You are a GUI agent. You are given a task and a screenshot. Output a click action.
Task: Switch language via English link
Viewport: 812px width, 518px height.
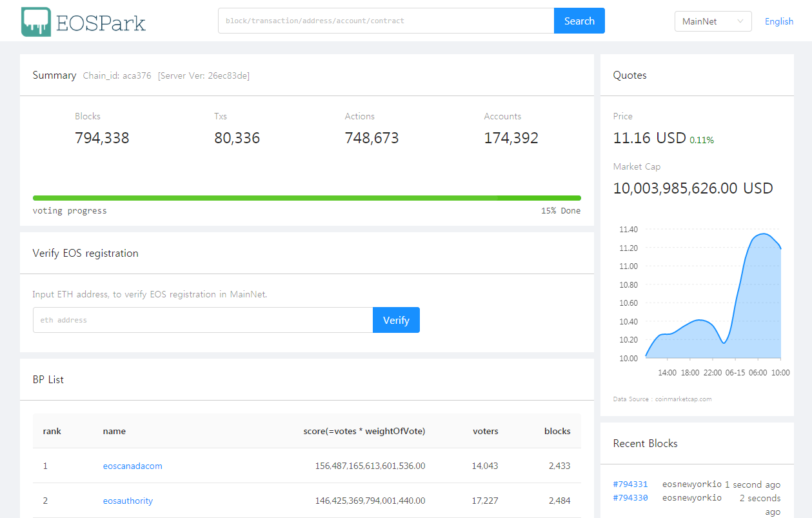778,21
